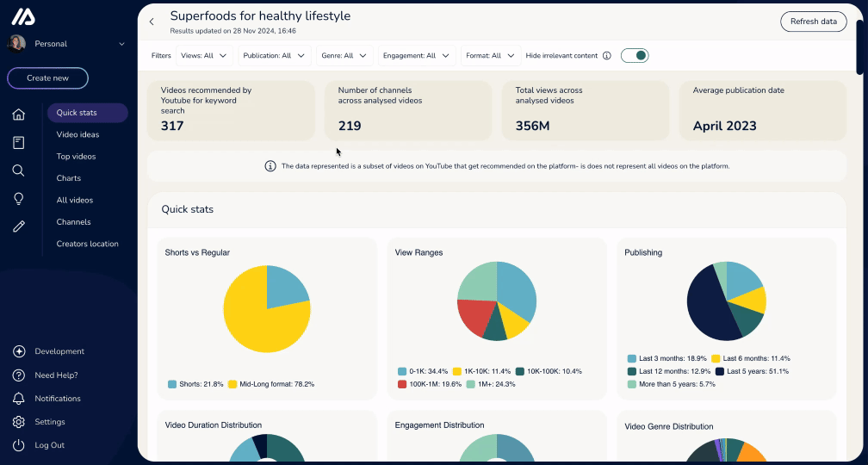This screenshot has height=465, width=868.
Task: Click the Shorts 21.8% legend swatch
Action: click(x=172, y=384)
